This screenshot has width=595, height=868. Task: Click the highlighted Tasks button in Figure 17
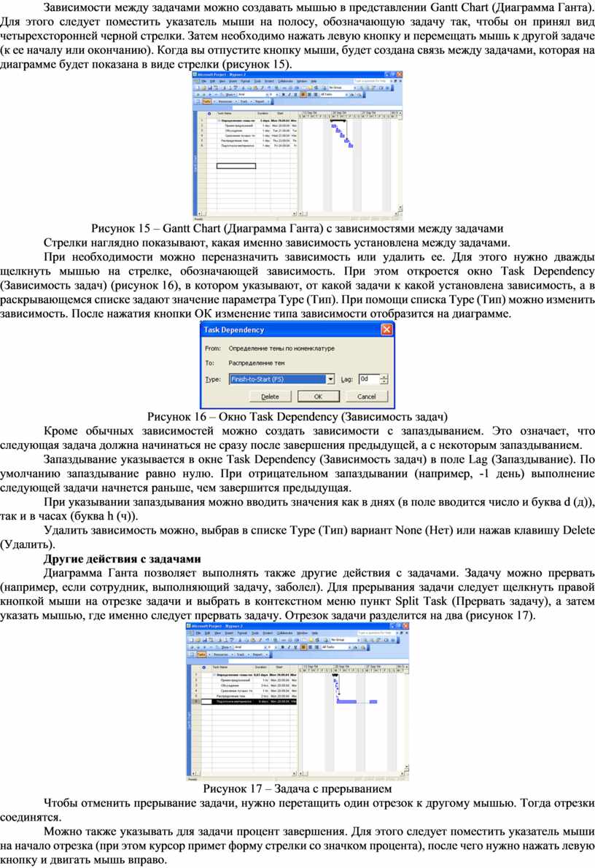(x=201, y=654)
